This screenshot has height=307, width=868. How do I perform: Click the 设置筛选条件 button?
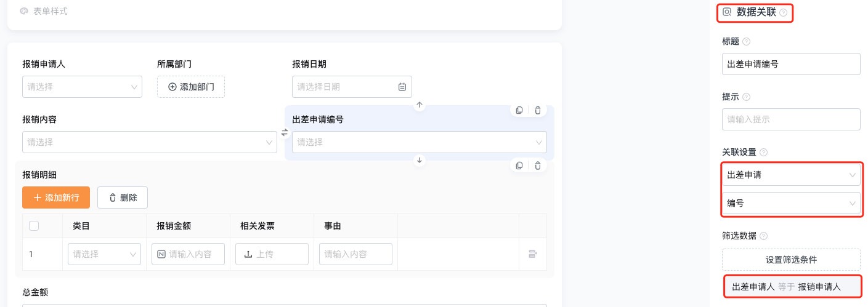(791, 260)
